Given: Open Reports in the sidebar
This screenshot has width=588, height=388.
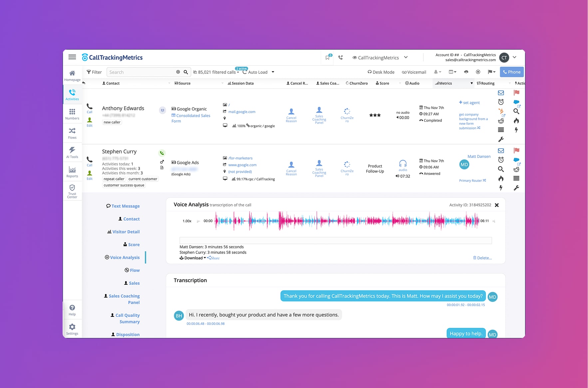Looking at the screenshot, I should (72, 172).
